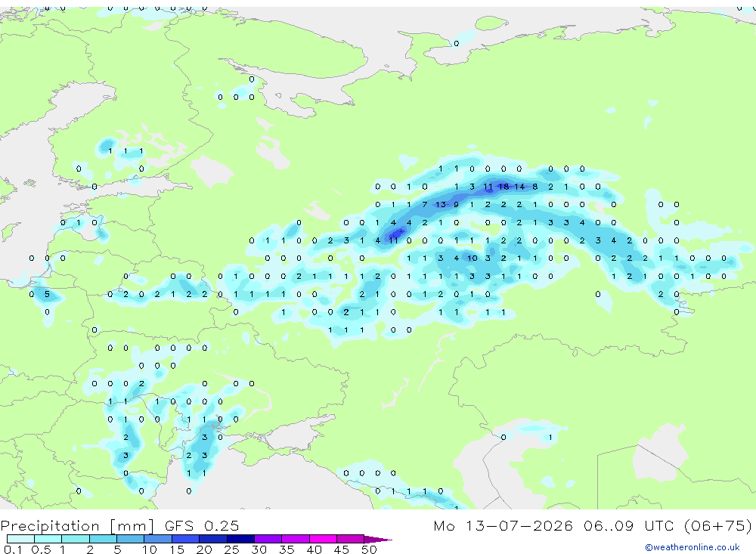Click the '15' legend scale label
Image resolution: width=756 pixels, height=554 pixels.
[177, 549]
